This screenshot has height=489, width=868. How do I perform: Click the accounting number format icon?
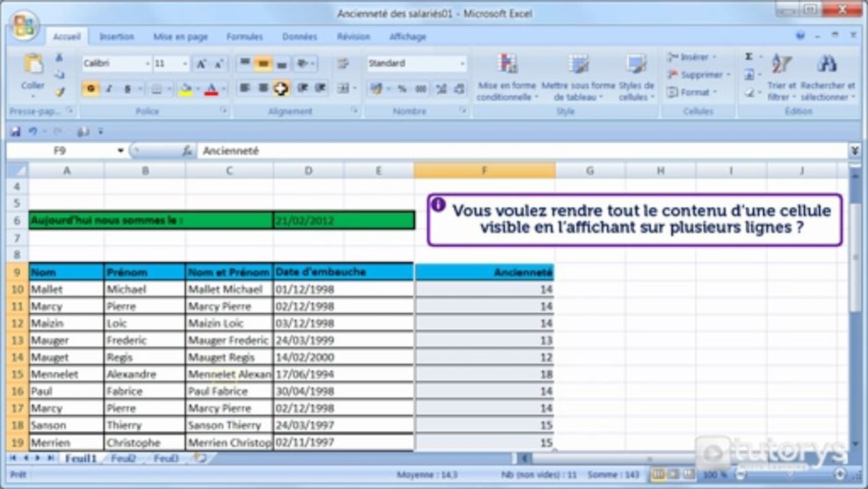[x=375, y=89]
